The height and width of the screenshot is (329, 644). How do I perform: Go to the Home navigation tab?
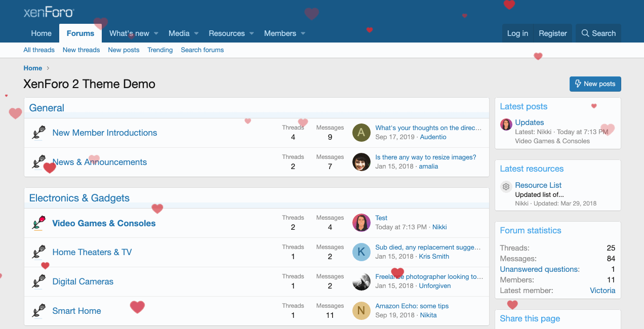click(x=41, y=33)
